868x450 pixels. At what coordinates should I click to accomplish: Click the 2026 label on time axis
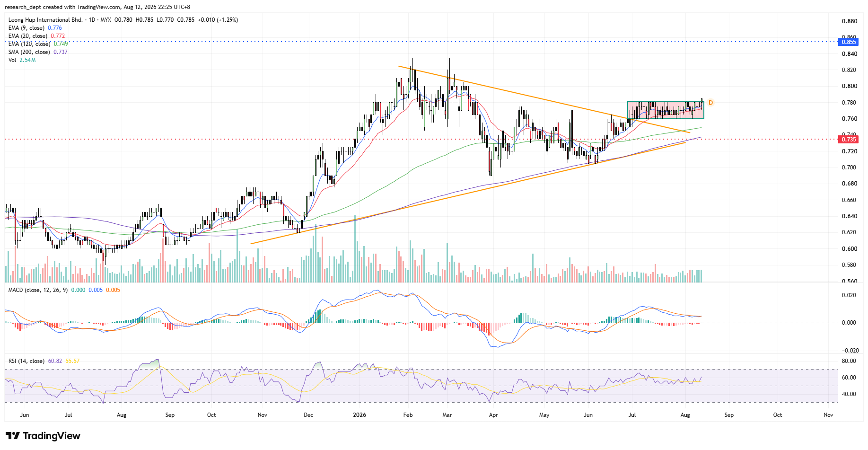tap(359, 415)
